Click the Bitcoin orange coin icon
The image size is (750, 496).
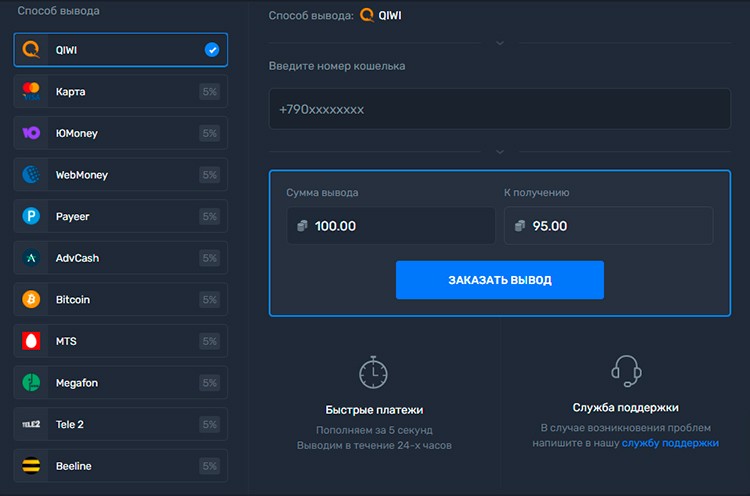(31, 299)
